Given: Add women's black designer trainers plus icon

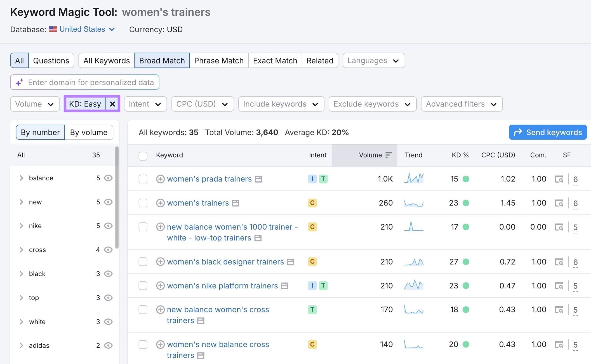Looking at the screenshot, I should [160, 262].
